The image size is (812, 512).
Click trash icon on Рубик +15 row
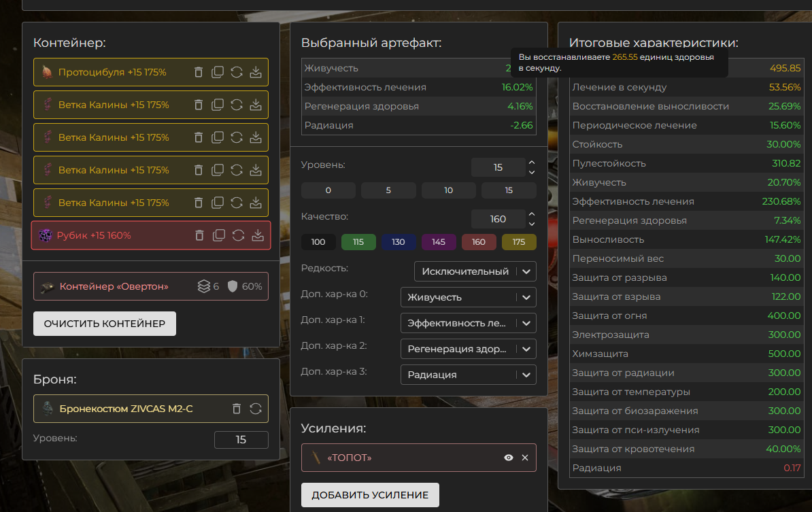(199, 235)
